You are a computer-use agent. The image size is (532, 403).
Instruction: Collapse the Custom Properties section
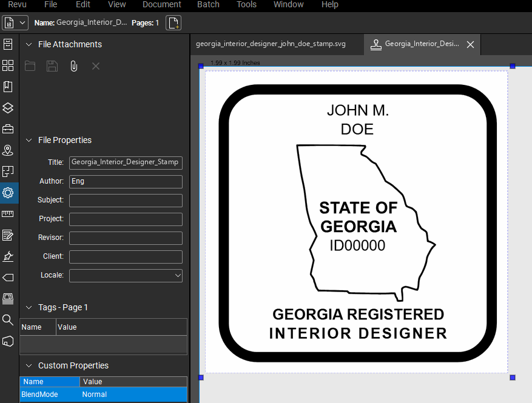[x=29, y=365]
